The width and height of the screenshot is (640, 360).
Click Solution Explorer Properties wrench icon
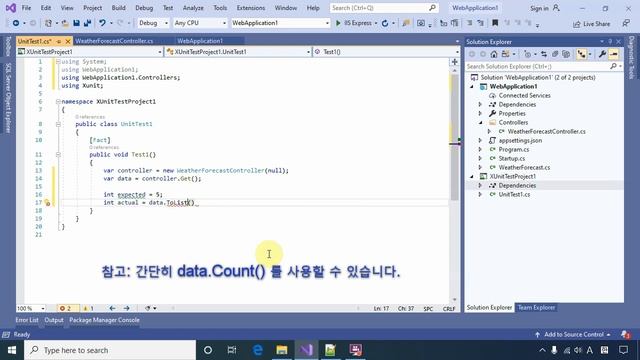click(x=602, y=54)
